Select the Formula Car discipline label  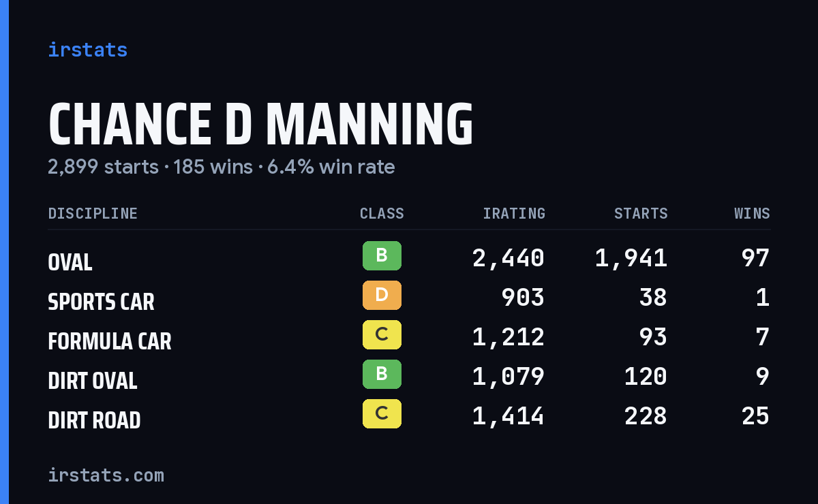coord(110,341)
